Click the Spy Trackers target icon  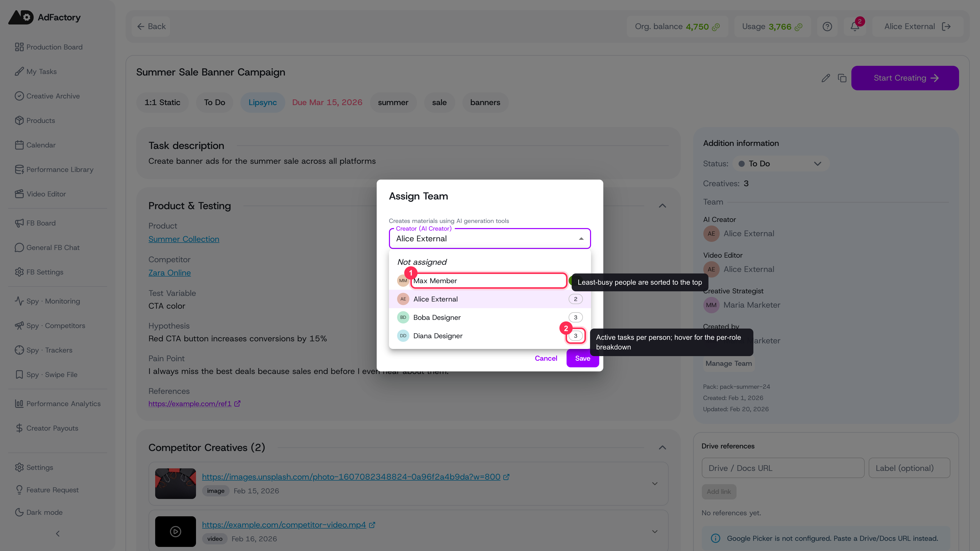(19, 350)
